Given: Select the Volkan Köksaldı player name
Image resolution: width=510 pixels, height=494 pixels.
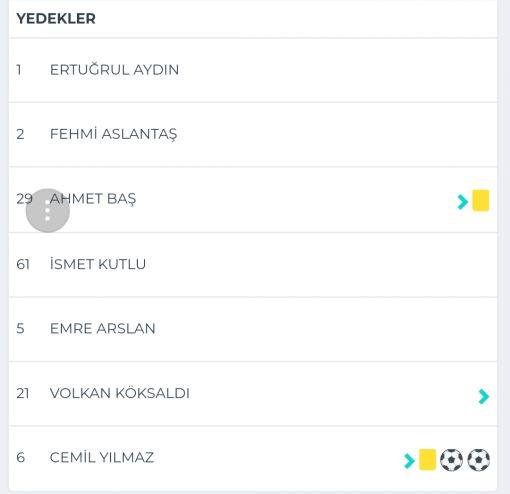Looking at the screenshot, I should click(120, 393).
